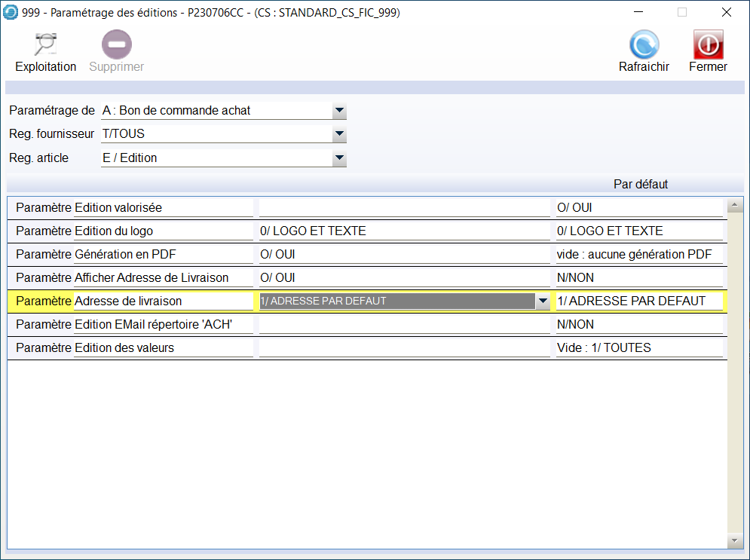Open the Reg. article dropdown list
The image size is (750, 560).
click(x=339, y=158)
